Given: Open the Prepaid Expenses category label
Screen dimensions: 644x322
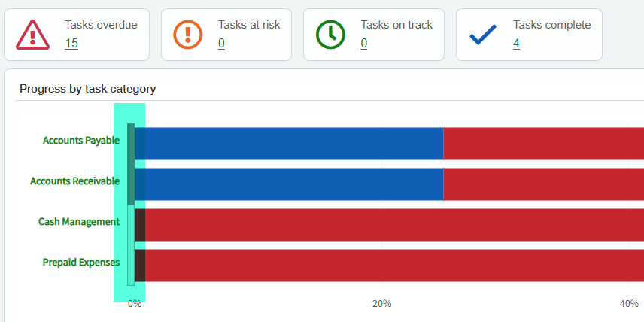Looking at the screenshot, I should (81, 263).
